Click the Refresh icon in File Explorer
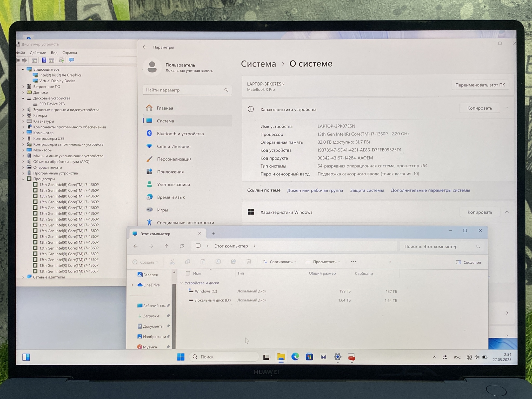Viewport: 532px width, 399px height. pos(182,246)
